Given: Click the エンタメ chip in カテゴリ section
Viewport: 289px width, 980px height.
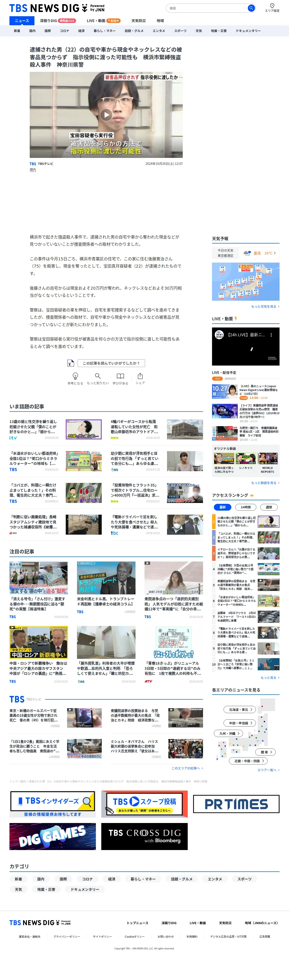Looking at the screenshot, I should (x=215, y=879).
